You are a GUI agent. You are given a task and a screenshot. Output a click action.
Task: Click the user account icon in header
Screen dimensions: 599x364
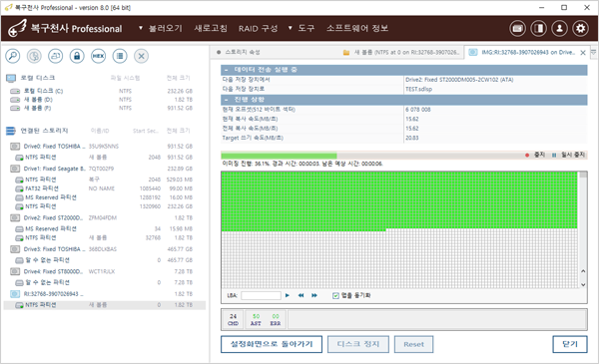tap(560, 28)
